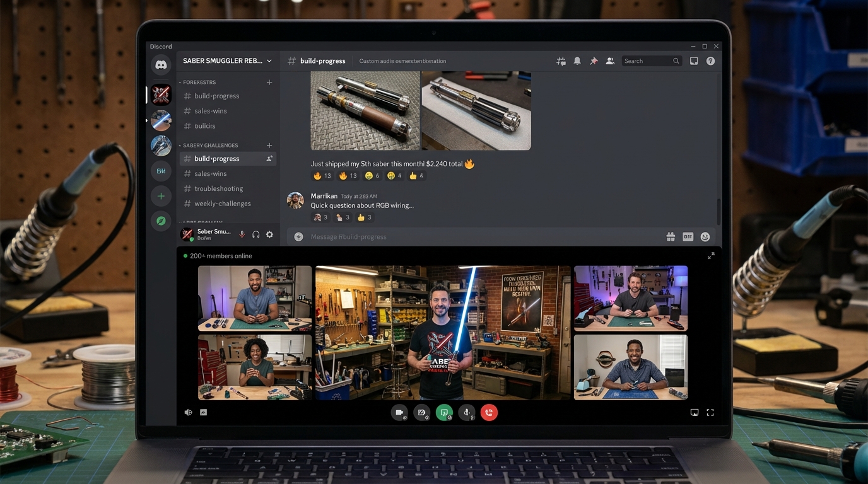Image resolution: width=868 pixels, height=484 pixels.
Task: Open the BH server in the rail
Action: click(x=161, y=171)
